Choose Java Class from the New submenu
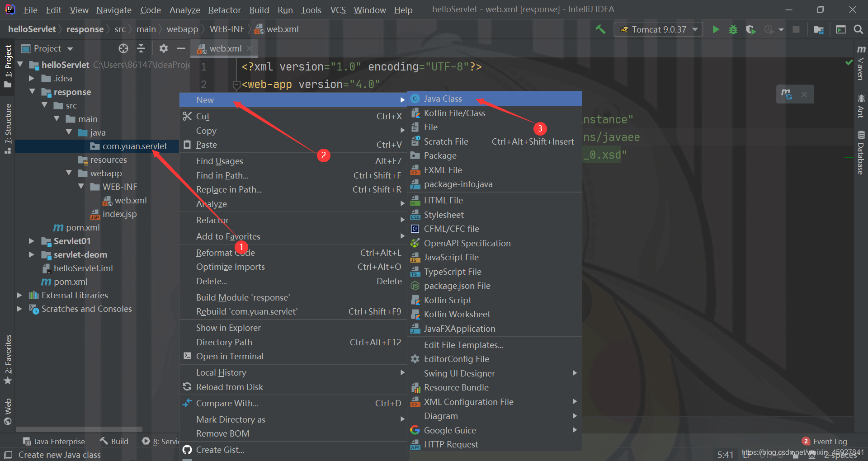Image resolution: width=868 pixels, height=461 pixels. [495, 99]
